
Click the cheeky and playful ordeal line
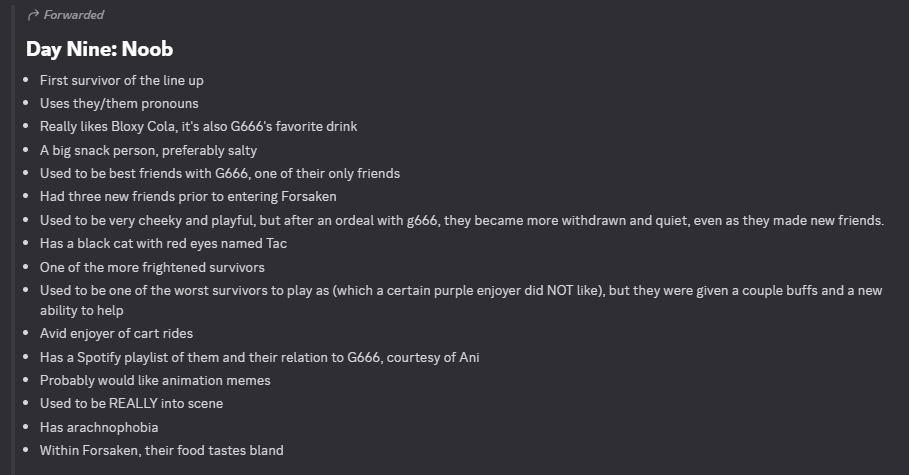(462, 221)
